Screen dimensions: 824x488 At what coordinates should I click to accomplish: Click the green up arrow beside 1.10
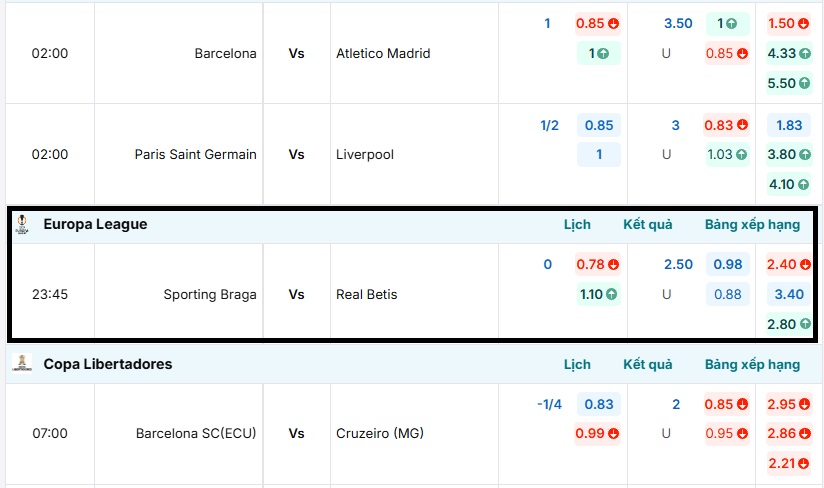coord(611,295)
